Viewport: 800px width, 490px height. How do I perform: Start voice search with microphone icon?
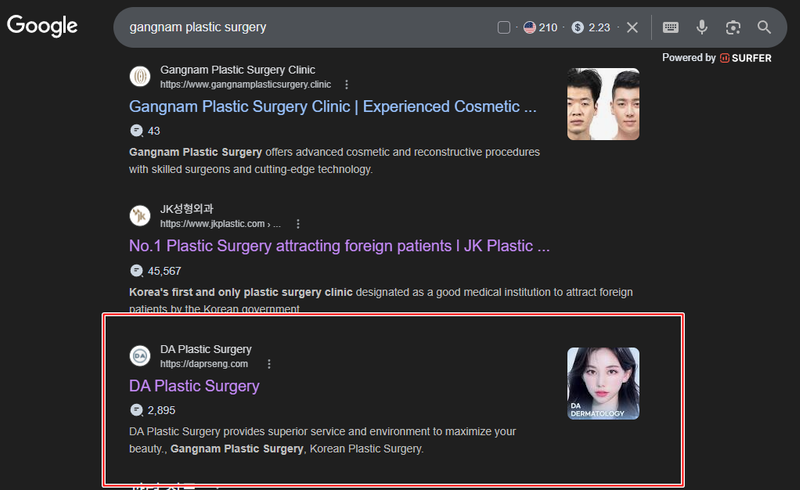pos(702,27)
